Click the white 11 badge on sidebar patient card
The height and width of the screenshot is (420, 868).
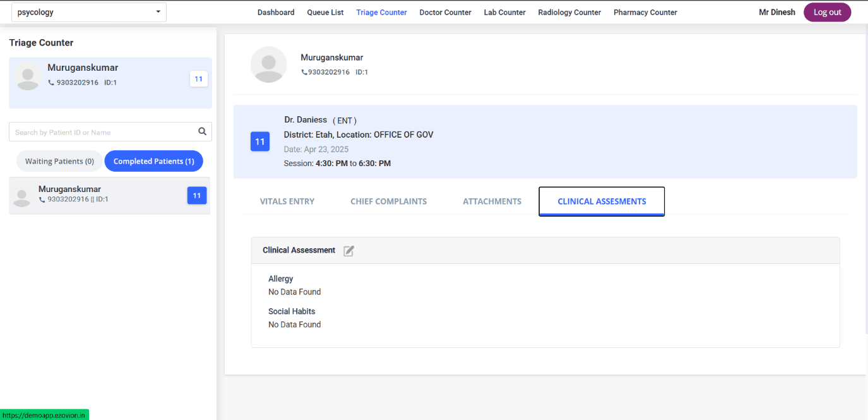(198, 79)
